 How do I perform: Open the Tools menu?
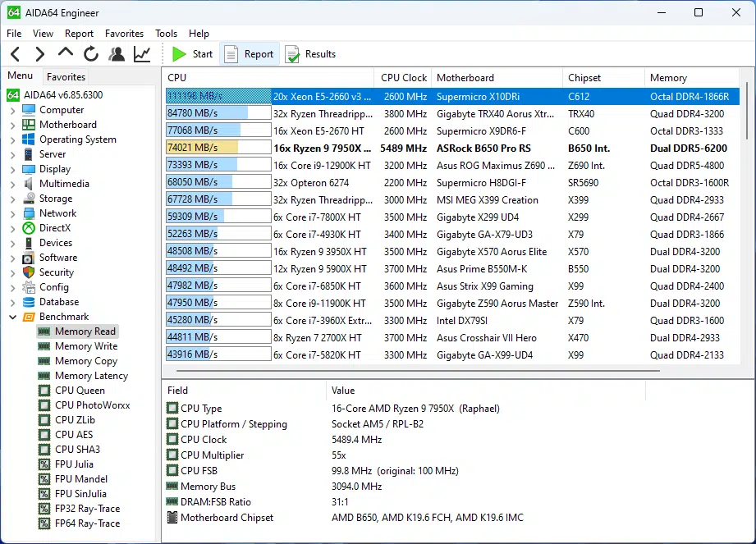coord(167,34)
